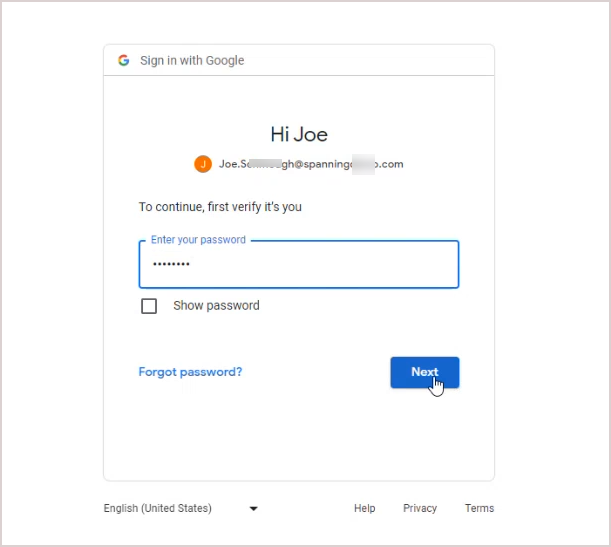Open the Forgot password? link
The image size is (611, 547).
190,372
